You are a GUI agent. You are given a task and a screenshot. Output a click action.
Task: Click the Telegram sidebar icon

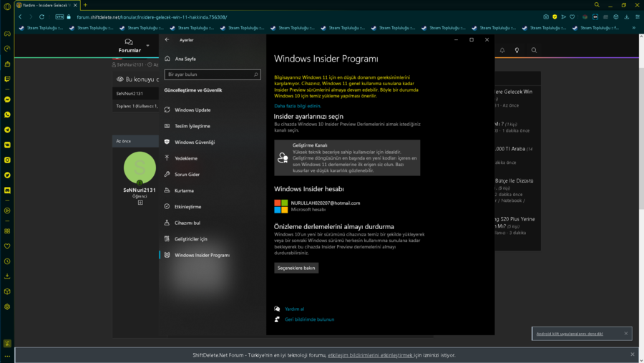(7, 130)
